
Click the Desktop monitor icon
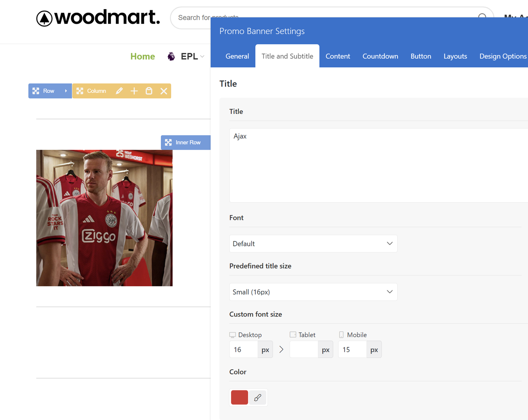233,335
